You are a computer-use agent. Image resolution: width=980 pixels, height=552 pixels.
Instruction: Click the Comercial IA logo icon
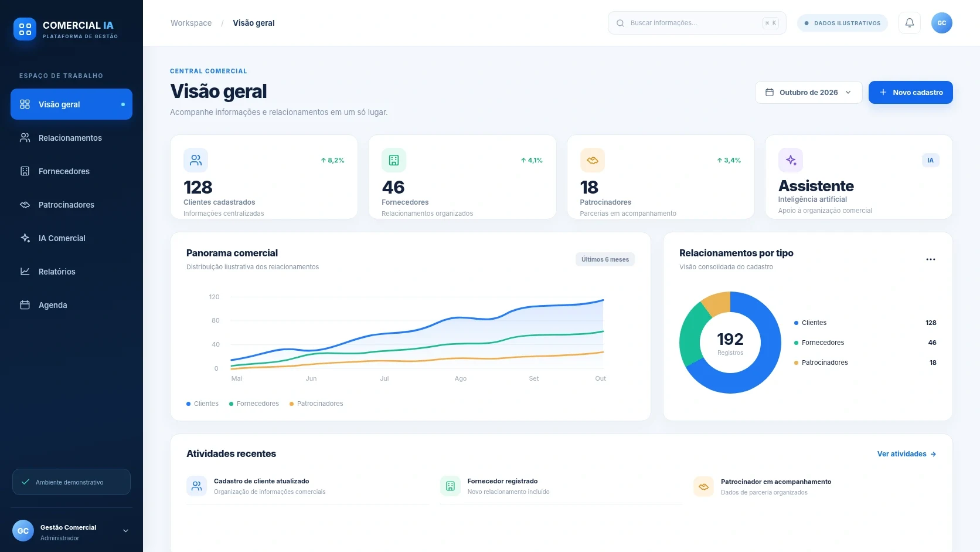coord(25,29)
